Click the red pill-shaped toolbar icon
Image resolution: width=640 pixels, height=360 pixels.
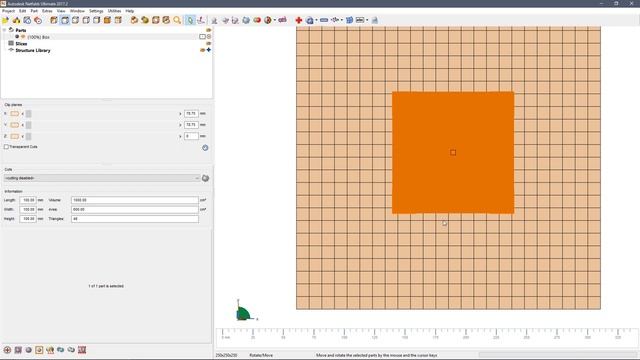pyautogui.click(x=257, y=20)
